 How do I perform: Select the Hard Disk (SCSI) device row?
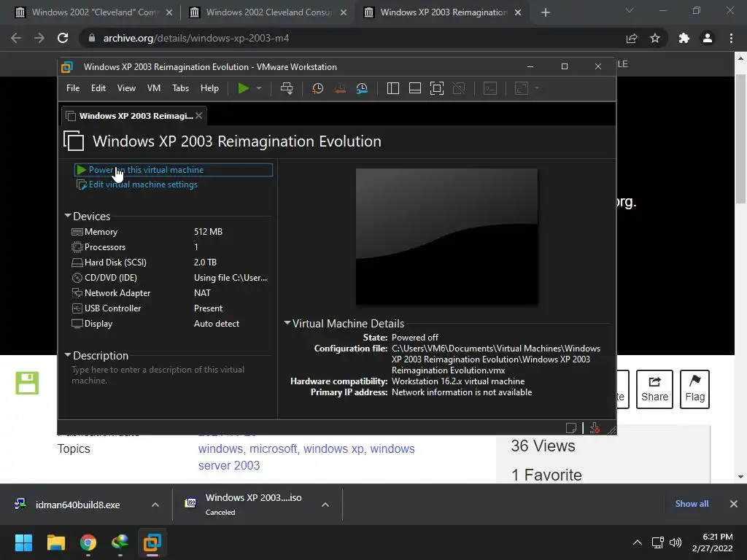[171, 262]
